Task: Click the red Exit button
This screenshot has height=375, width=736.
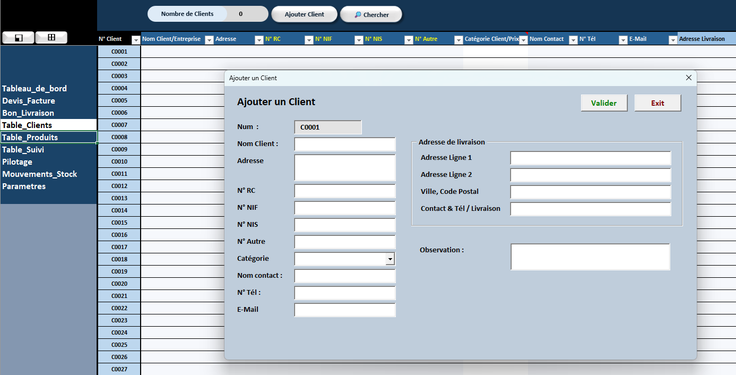Action: coord(657,103)
